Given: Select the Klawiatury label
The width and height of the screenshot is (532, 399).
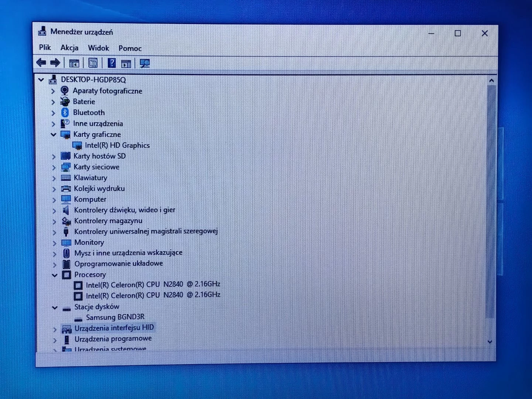Looking at the screenshot, I should (x=91, y=178).
